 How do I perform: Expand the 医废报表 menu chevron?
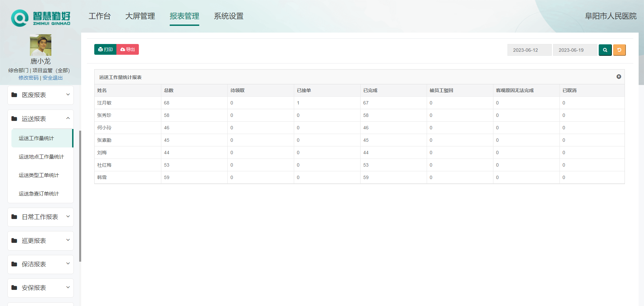click(x=68, y=94)
